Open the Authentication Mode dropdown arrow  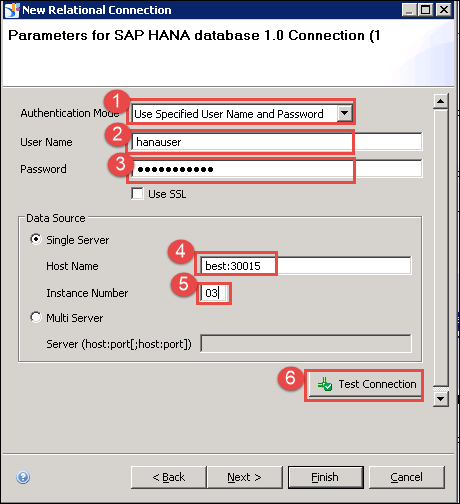[x=344, y=113]
